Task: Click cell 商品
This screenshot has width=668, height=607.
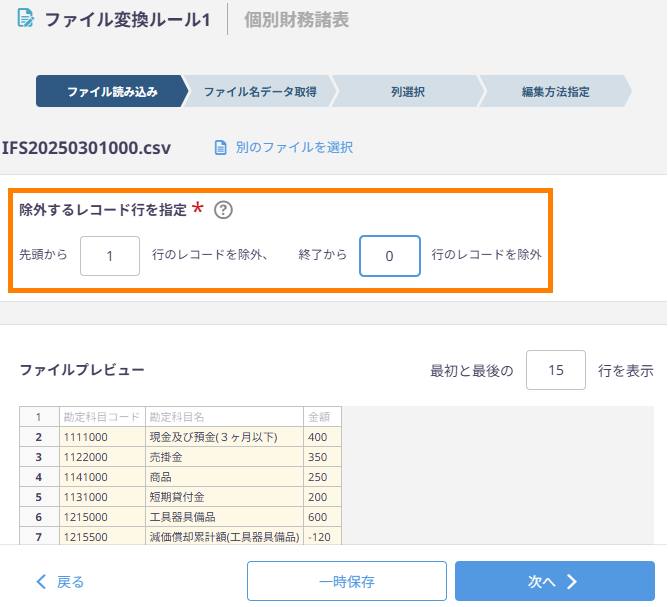Action: (224, 477)
